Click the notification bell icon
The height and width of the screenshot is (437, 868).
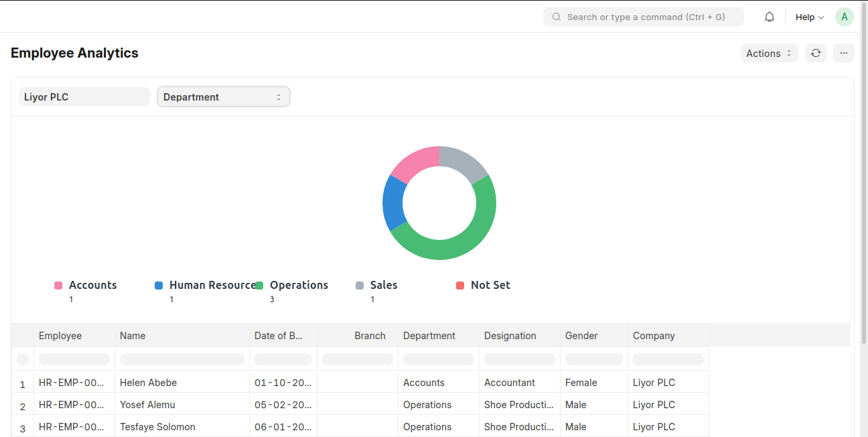(x=769, y=16)
